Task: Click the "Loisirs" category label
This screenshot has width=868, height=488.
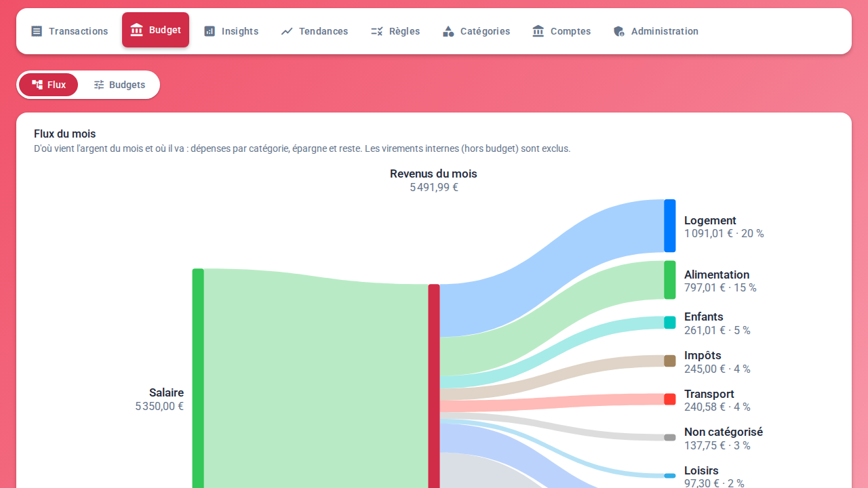Action: (x=701, y=470)
